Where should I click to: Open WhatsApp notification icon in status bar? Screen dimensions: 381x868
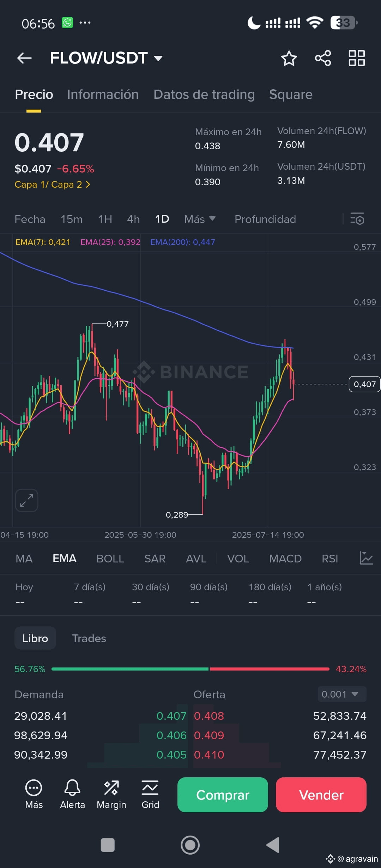(x=67, y=23)
